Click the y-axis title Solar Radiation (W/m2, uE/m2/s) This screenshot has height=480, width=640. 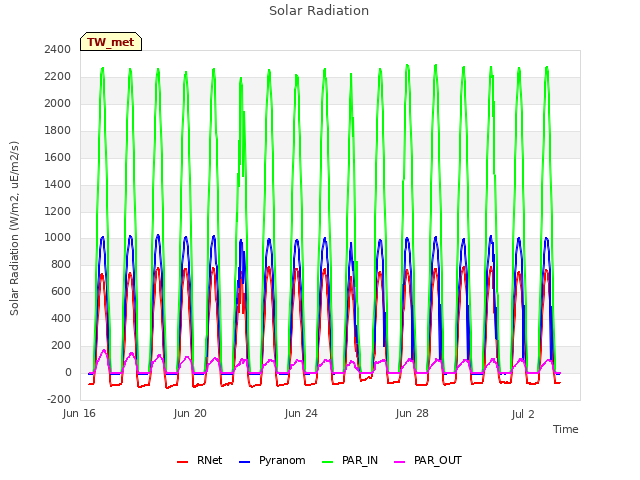14,228
